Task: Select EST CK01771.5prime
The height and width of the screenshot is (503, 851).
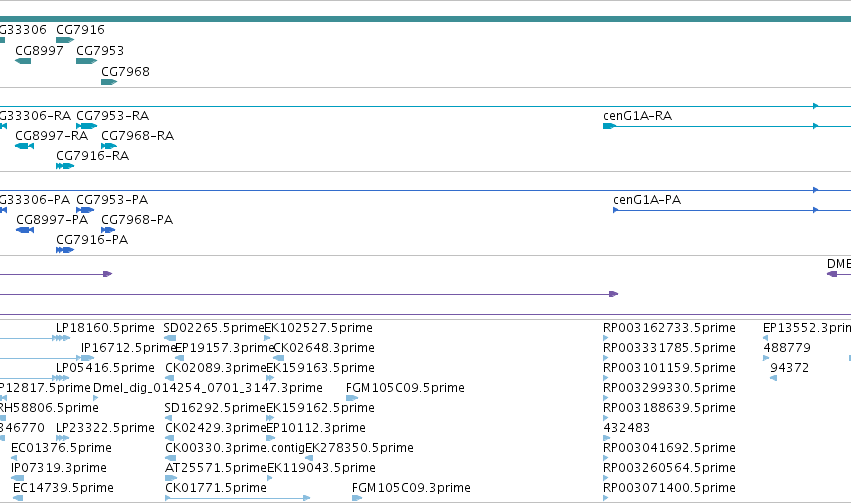Action: [x=216, y=488]
